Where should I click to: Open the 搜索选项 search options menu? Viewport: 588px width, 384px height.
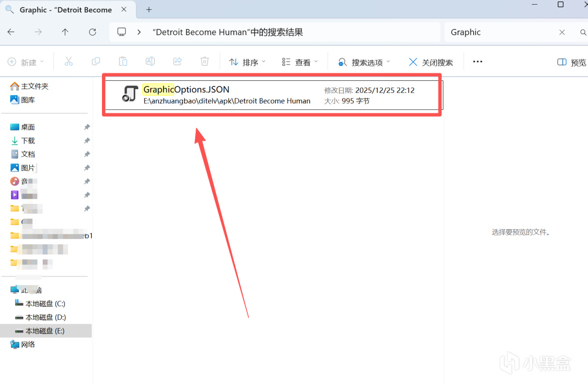[x=364, y=62]
